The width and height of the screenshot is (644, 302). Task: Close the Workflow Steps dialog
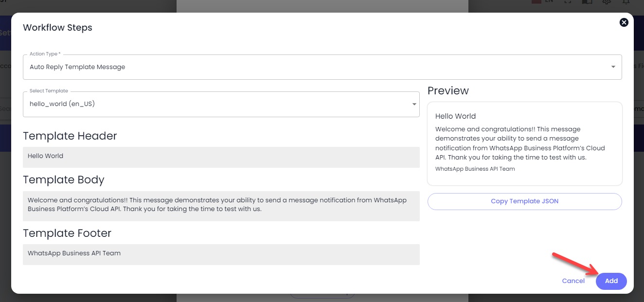click(x=624, y=22)
